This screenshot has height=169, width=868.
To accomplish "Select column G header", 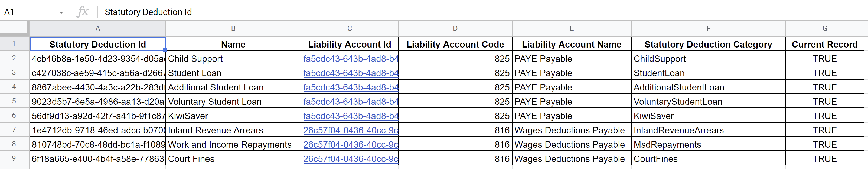I will coord(824,28).
